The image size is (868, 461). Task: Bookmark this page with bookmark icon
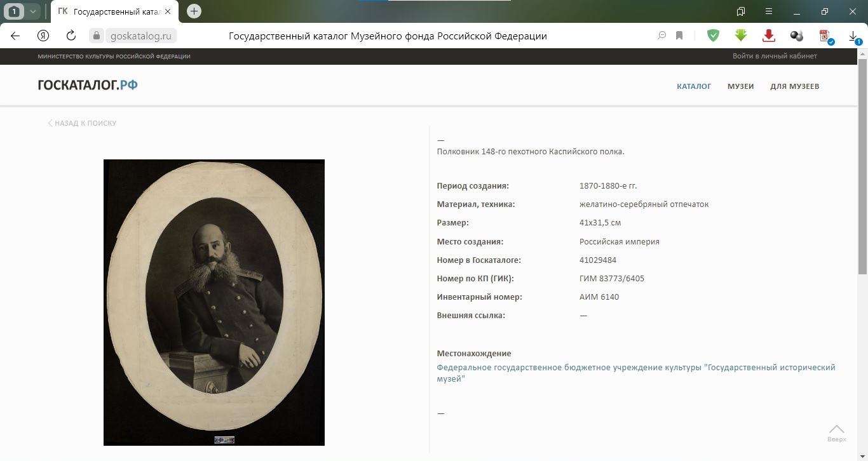coord(679,36)
